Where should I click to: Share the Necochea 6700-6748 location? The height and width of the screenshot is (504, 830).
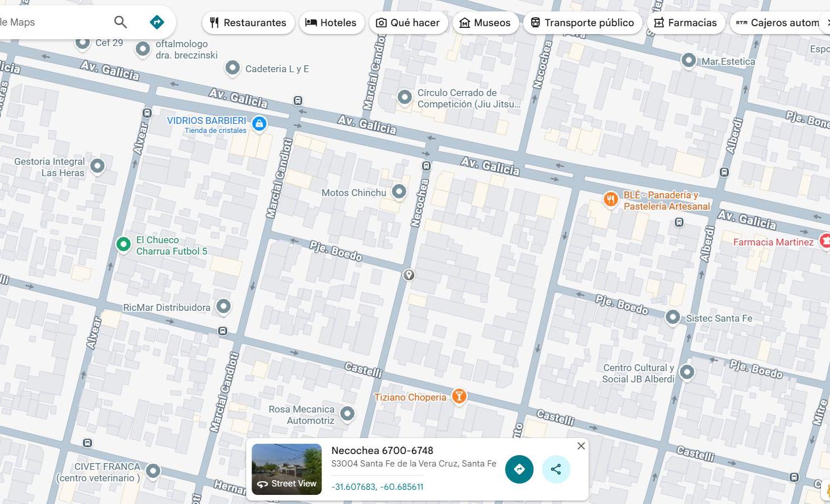(556, 469)
